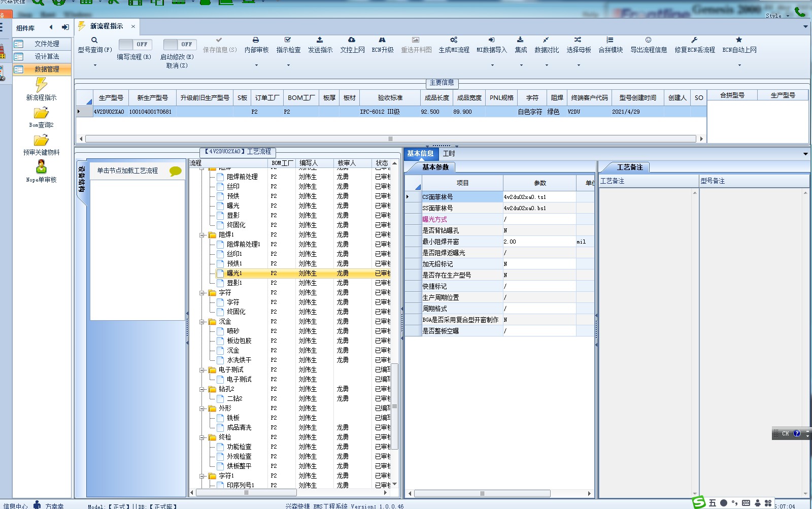Click the 修复ECN丢流程 wrench icon

pos(694,40)
